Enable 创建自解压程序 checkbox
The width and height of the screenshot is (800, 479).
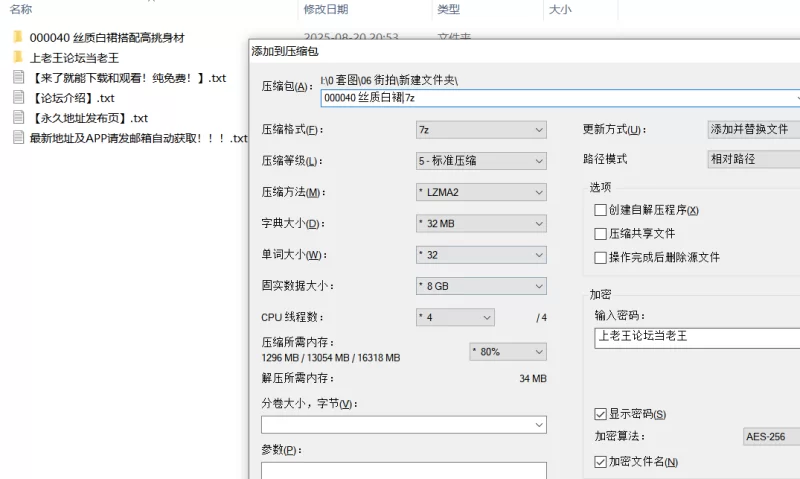[x=600, y=210]
